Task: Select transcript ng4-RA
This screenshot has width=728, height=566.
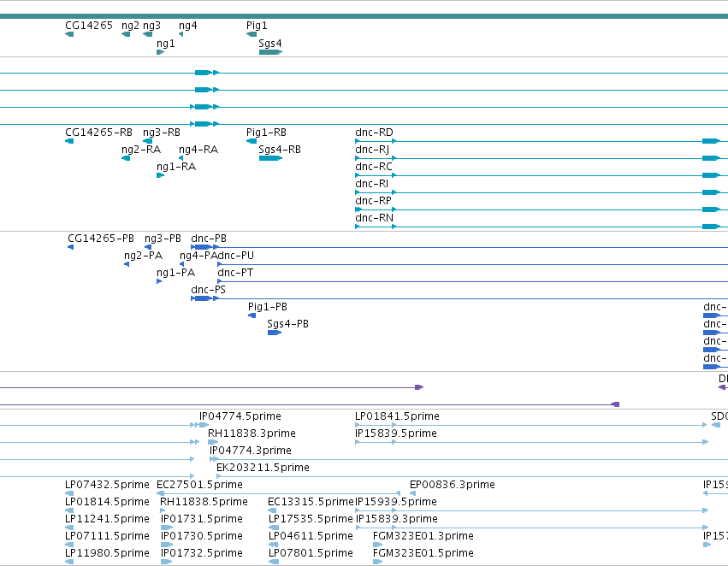Action: point(198,150)
